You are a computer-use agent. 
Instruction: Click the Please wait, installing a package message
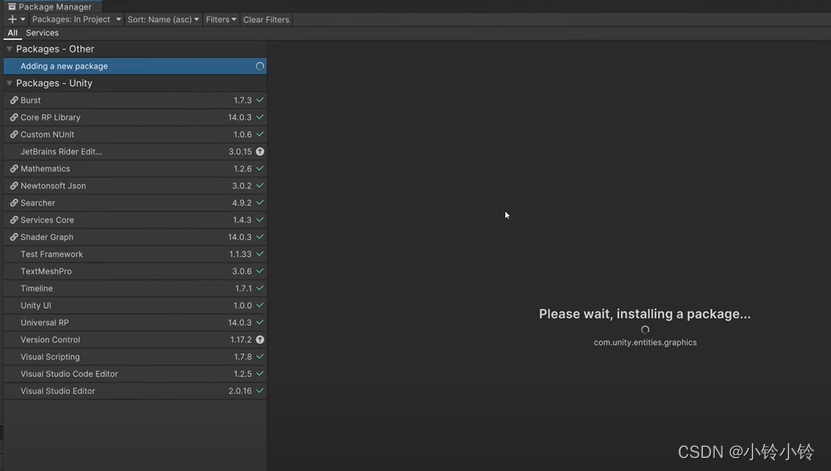(x=644, y=314)
